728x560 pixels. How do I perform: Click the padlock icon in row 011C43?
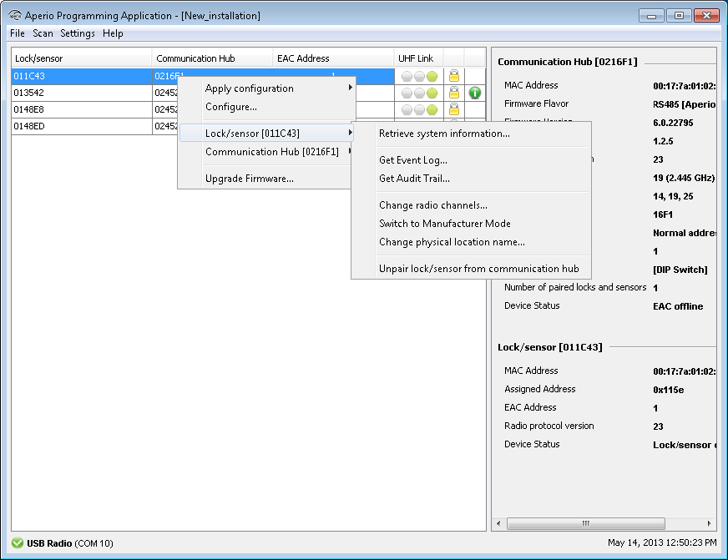tap(453, 76)
